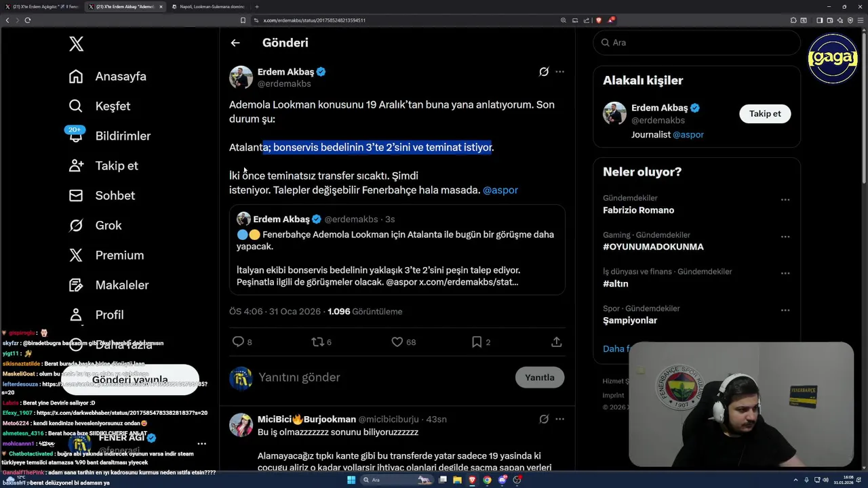Viewport: 868px width, 488px height.
Task: Click the share icon on the post
Action: [557, 342]
